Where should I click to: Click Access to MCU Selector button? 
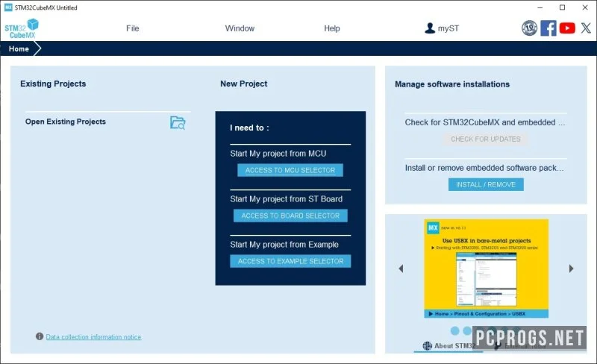[x=290, y=170]
